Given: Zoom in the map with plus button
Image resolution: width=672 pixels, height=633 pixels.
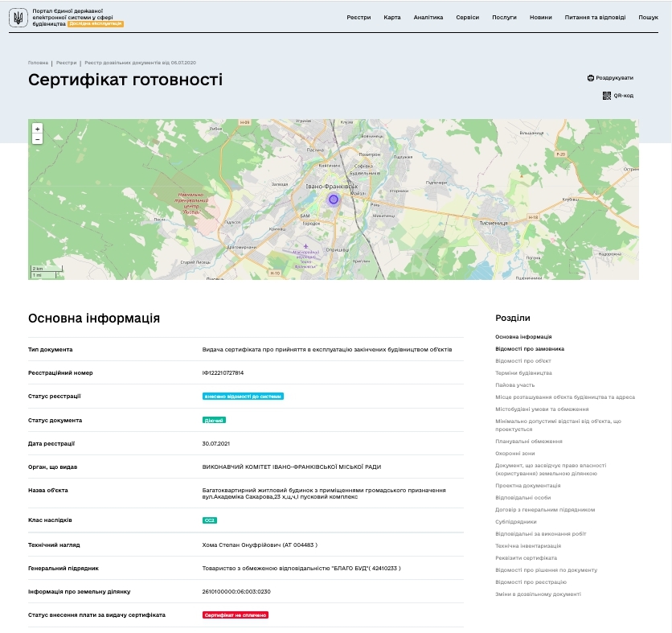Looking at the screenshot, I should point(37,129).
